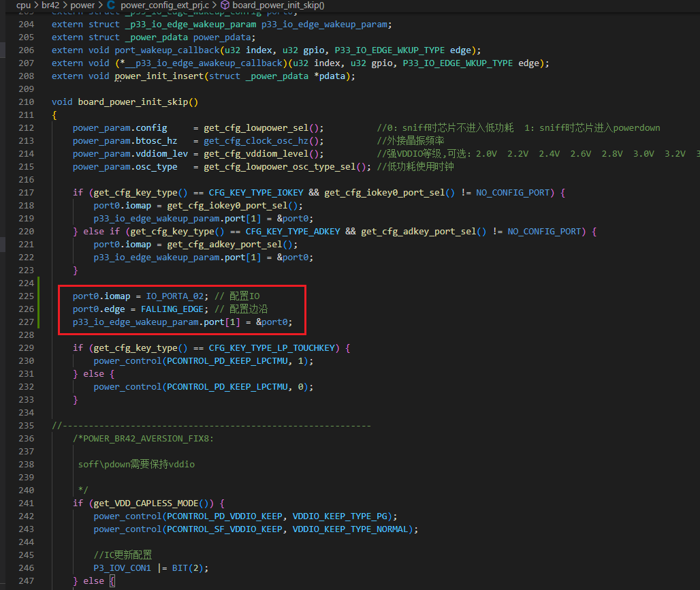700x590 pixels.
Task: Click the VDDIO_KEEP_TYPE_PG constant
Action: (x=340, y=516)
